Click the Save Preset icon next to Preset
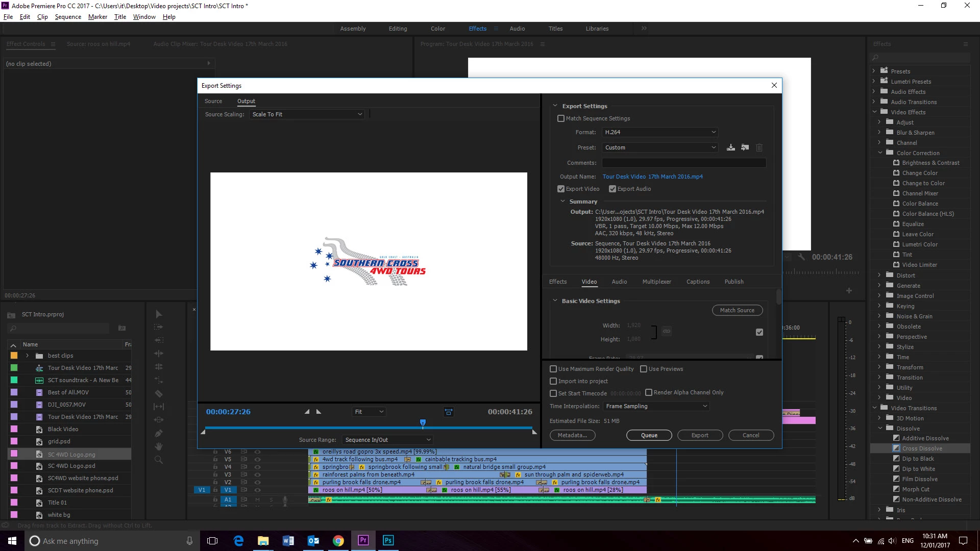Viewport: 980px width, 551px height. (x=731, y=147)
